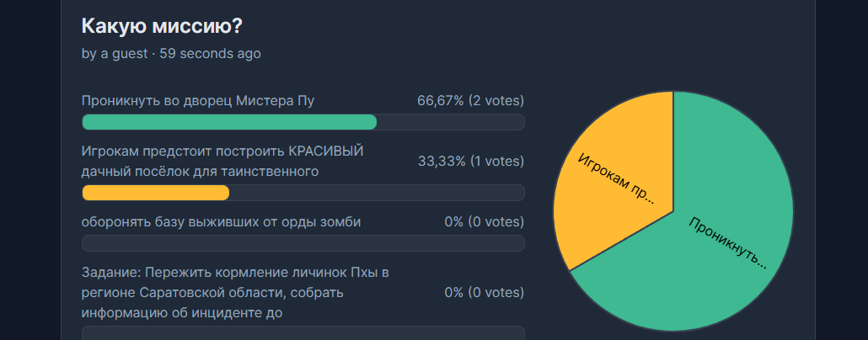Click the filled yellow progress bar
The height and width of the screenshot is (340, 868).
click(x=156, y=193)
